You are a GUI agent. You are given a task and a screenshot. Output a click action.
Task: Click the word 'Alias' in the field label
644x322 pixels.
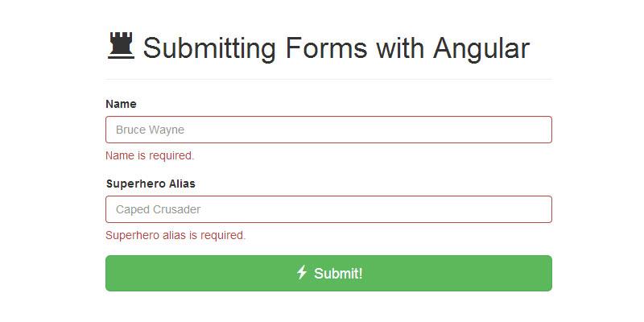(x=181, y=184)
